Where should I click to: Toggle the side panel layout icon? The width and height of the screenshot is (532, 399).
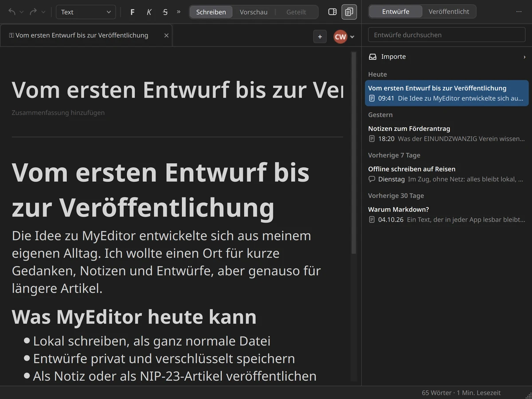click(332, 12)
